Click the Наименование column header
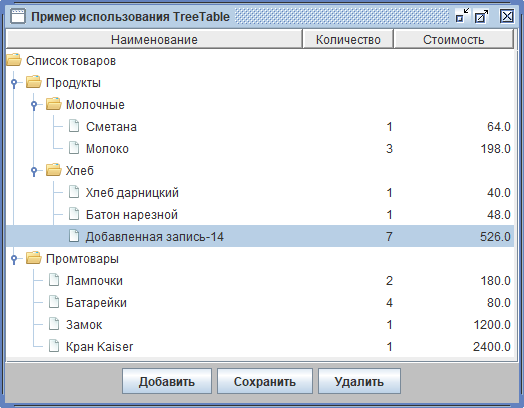The width and height of the screenshot is (524, 408). point(154,39)
